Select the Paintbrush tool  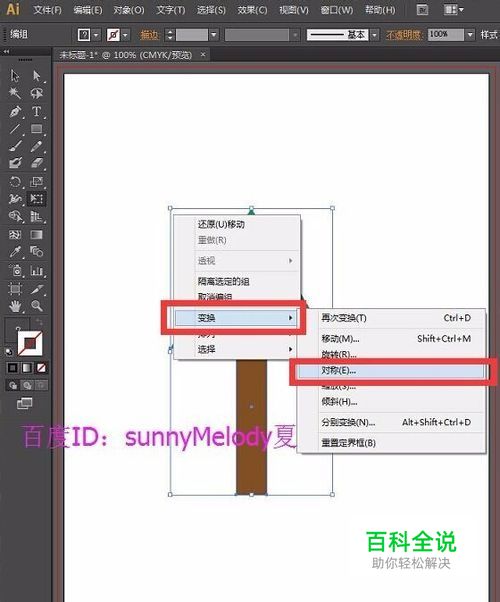click(x=15, y=146)
